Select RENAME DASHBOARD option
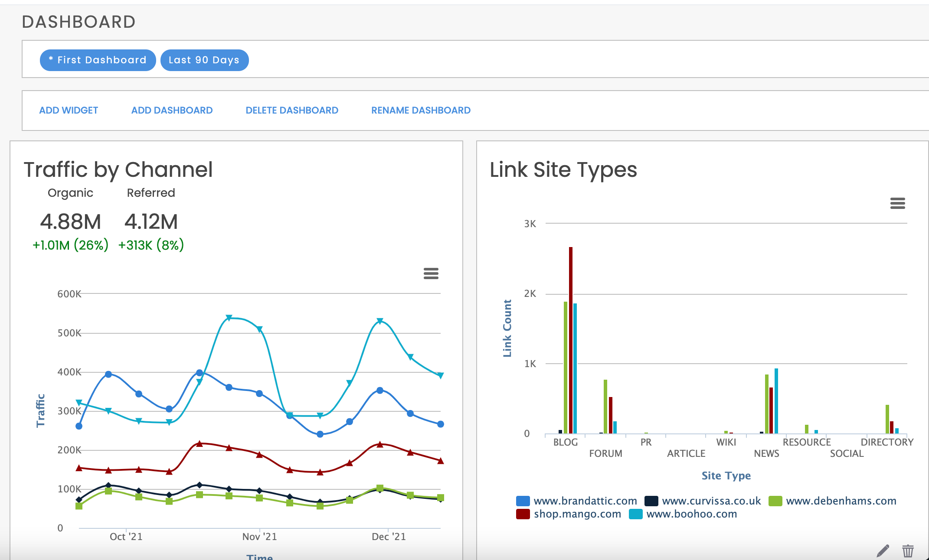This screenshot has width=929, height=560. tap(420, 111)
